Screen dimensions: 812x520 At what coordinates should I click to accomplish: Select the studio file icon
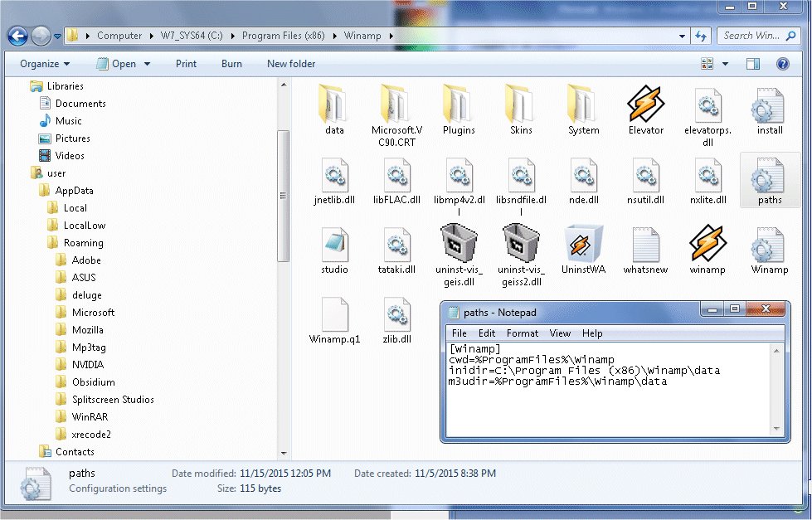pyautogui.click(x=334, y=244)
